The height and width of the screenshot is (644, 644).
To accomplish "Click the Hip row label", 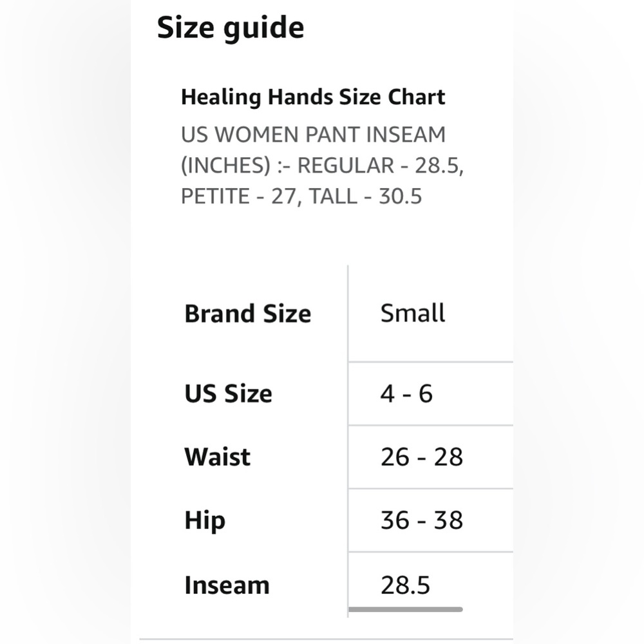I will click(x=205, y=521).
